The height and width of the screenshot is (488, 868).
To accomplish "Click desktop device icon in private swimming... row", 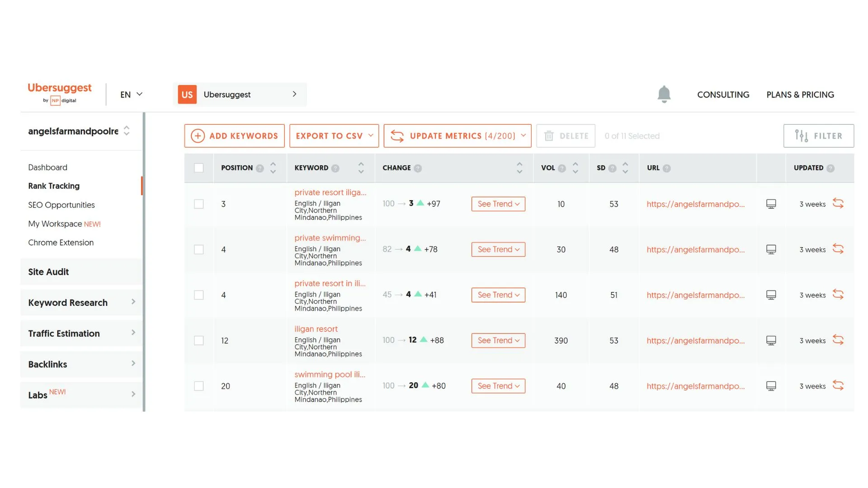I will tap(771, 249).
